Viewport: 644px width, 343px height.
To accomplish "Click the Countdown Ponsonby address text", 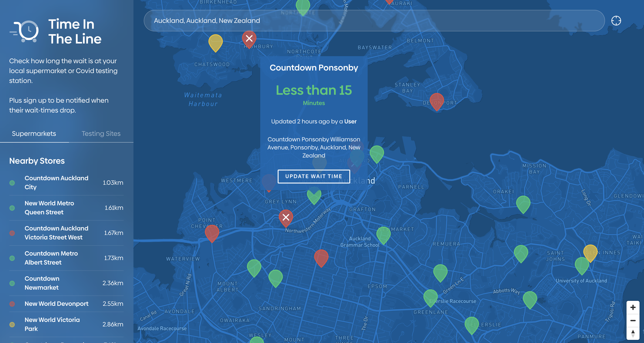I will pos(314,147).
